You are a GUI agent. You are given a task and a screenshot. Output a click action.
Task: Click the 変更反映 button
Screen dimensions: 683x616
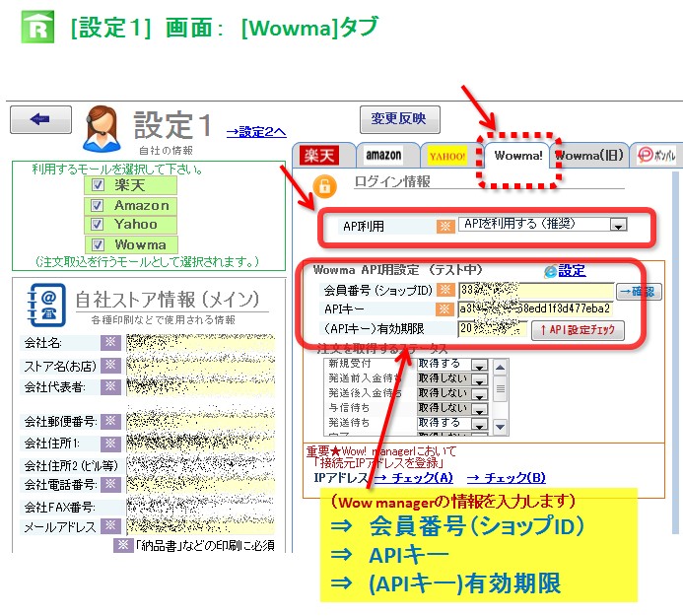[399, 119]
